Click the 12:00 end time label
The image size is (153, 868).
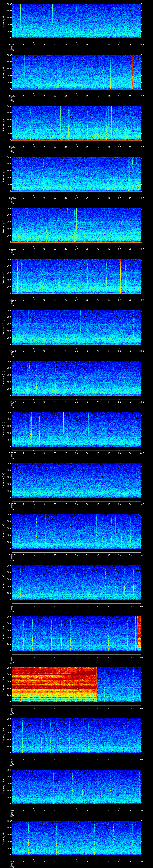pos(141,555)
